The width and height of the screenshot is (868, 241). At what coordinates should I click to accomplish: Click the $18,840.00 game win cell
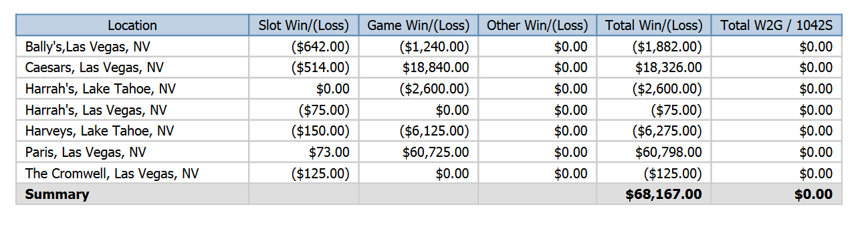[x=418, y=67]
